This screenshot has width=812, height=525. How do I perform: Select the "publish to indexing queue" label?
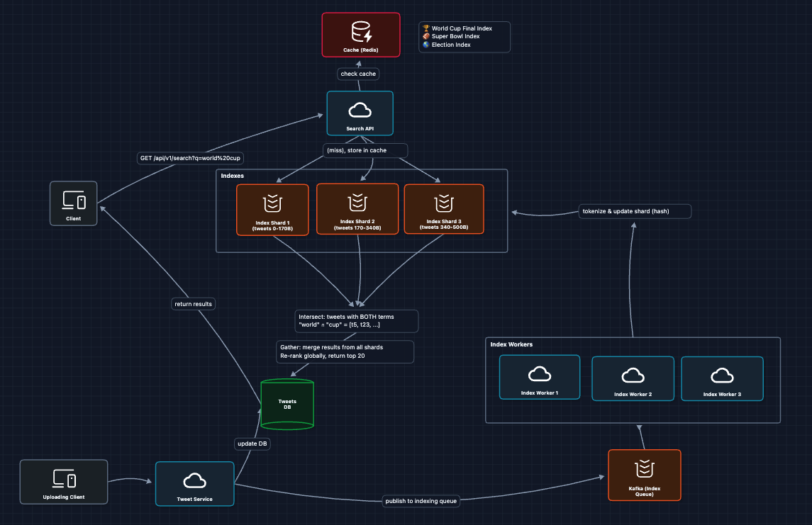(x=421, y=501)
